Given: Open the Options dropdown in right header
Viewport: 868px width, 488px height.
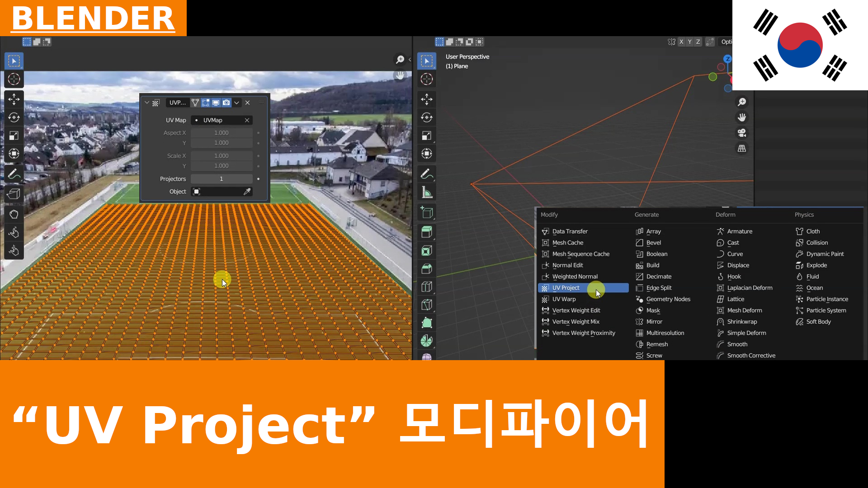Looking at the screenshot, I should pos(726,42).
